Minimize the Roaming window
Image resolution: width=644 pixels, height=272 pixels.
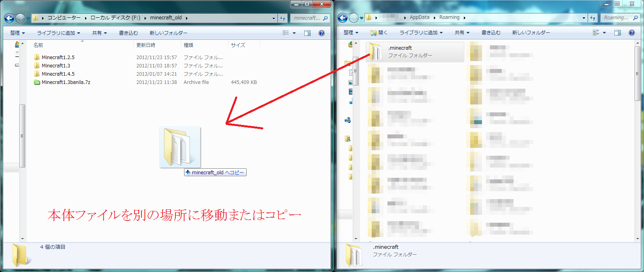(x=607, y=4)
